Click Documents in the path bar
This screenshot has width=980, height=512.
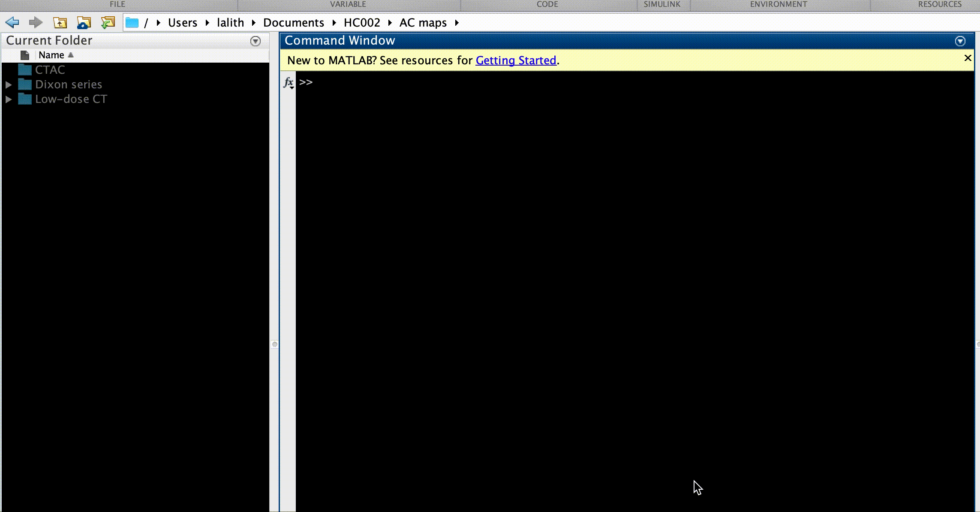tap(293, 23)
